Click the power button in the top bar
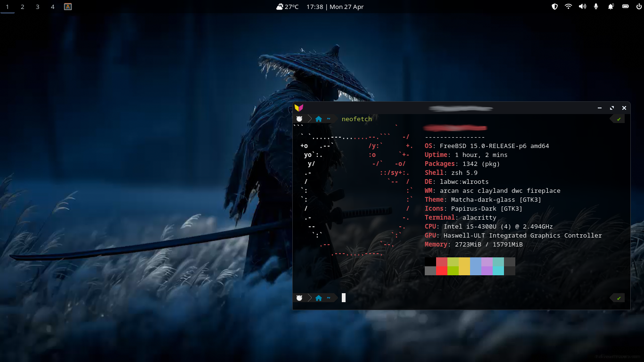 (639, 7)
